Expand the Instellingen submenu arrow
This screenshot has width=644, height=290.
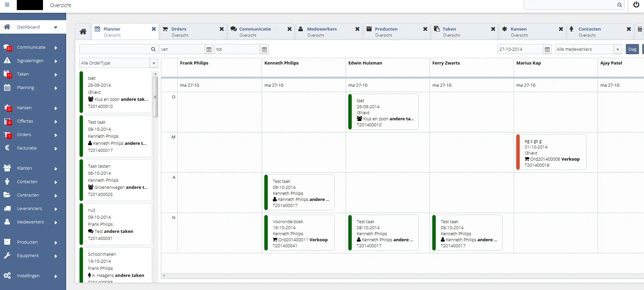pyautogui.click(x=56, y=276)
